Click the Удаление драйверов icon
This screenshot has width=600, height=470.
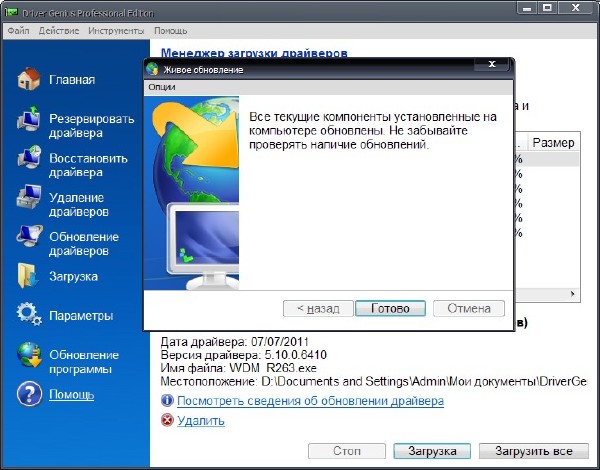(x=28, y=201)
